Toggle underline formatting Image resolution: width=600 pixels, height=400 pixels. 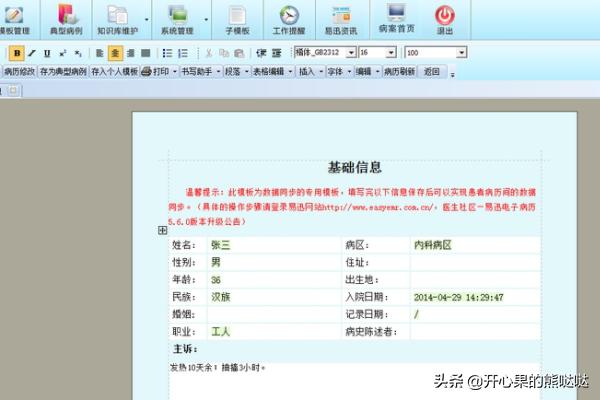[x=47, y=52]
